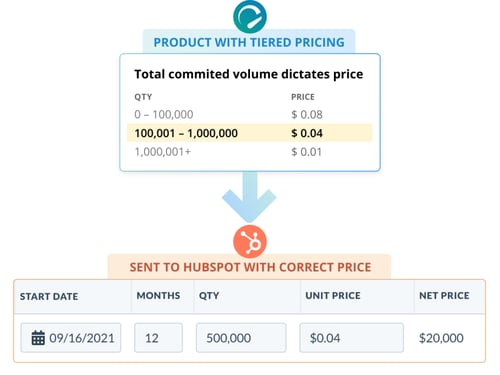Click the blue downward arrow graphic
This screenshot has height=375, width=500.
[249, 197]
